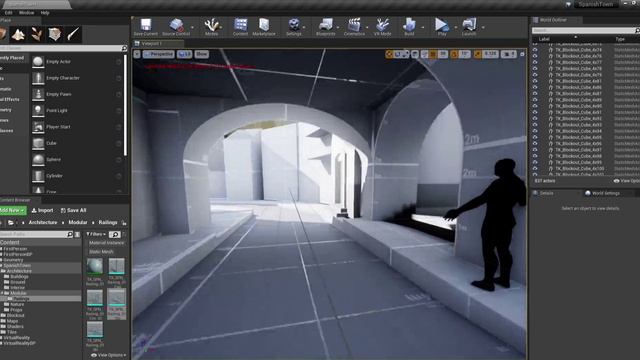640x360 pixels.
Task: Switch to Landscape mode in the Modes panel
Action: [x=18, y=35]
